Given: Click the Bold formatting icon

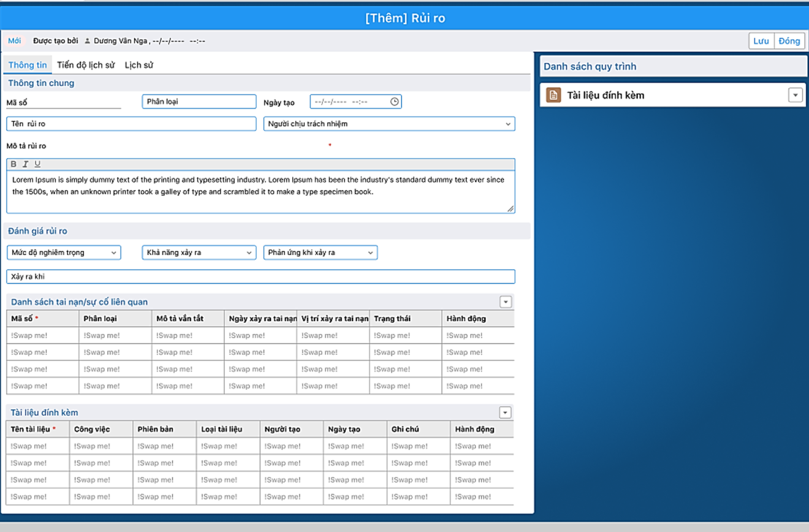Looking at the screenshot, I should (x=13, y=164).
